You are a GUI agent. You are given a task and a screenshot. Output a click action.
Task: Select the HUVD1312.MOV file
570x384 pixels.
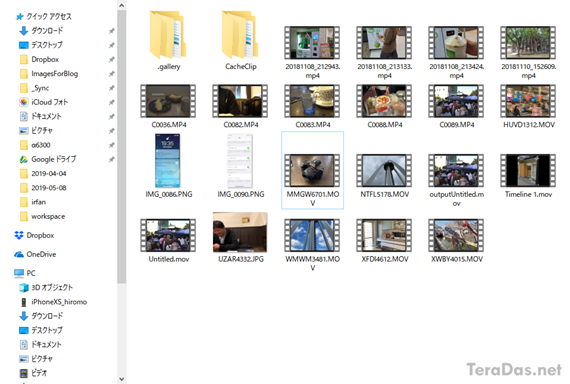(x=528, y=106)
